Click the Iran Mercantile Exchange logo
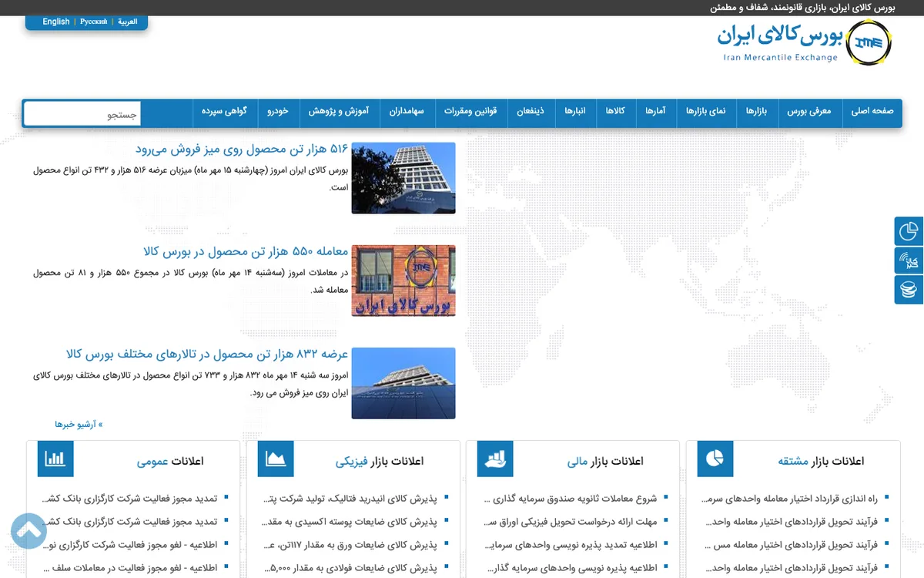This screenshot has height=578, width=924. coord(804,42)
